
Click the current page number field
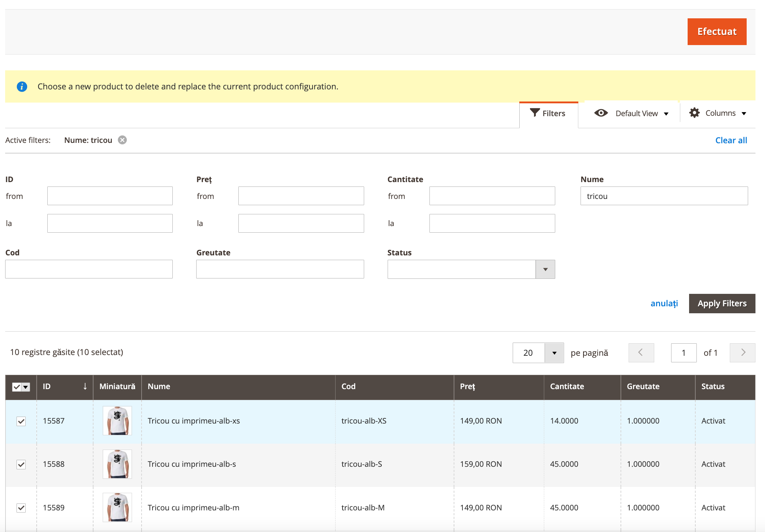pos(683,353)
